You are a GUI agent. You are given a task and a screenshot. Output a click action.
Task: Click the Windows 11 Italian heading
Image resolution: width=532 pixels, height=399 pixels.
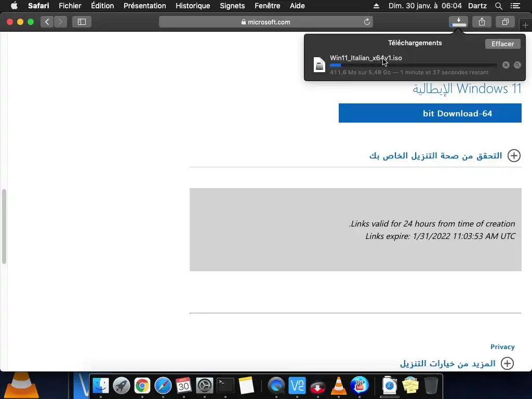point(467,89)
